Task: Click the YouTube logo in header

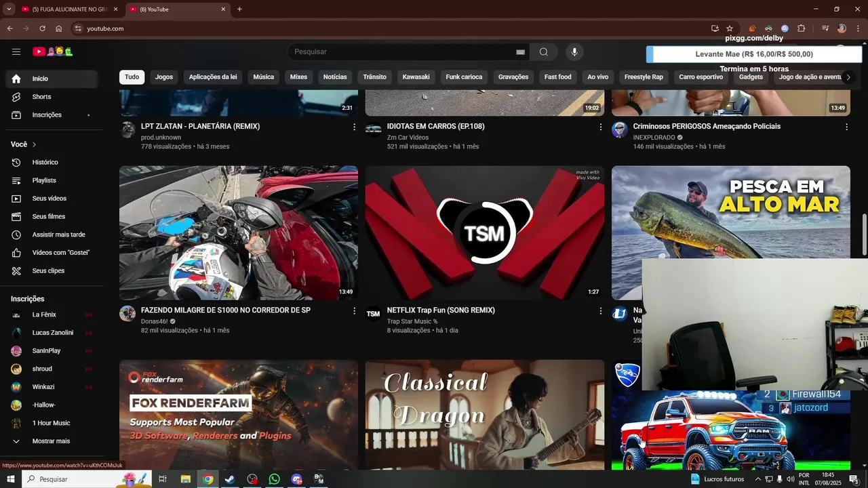Action: pyautogui.click(x=52, y=52)
